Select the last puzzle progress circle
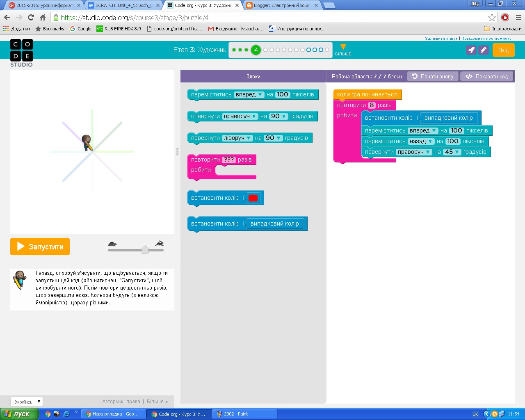 coord(327,50)
